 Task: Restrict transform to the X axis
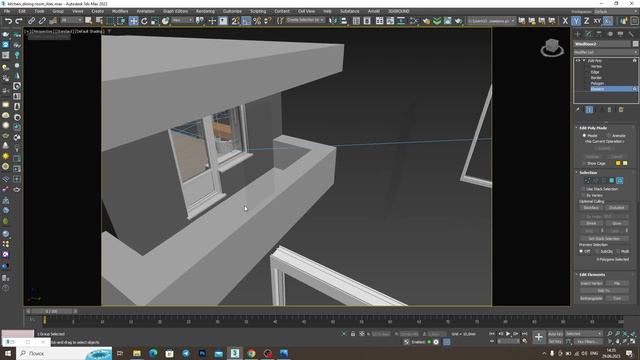point(565,21)
